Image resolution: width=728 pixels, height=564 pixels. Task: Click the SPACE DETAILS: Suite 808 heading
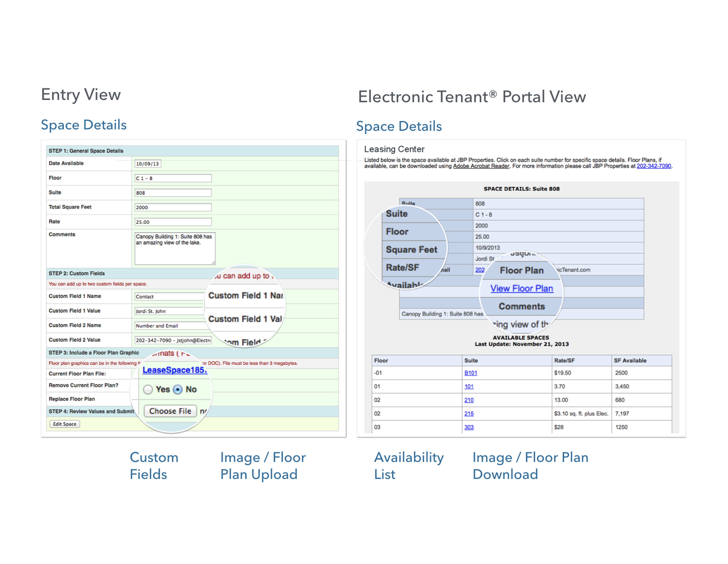[522, 189]
